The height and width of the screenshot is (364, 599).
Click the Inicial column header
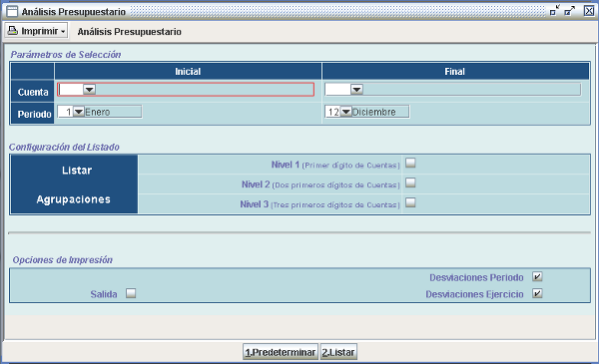click(188, 72)
